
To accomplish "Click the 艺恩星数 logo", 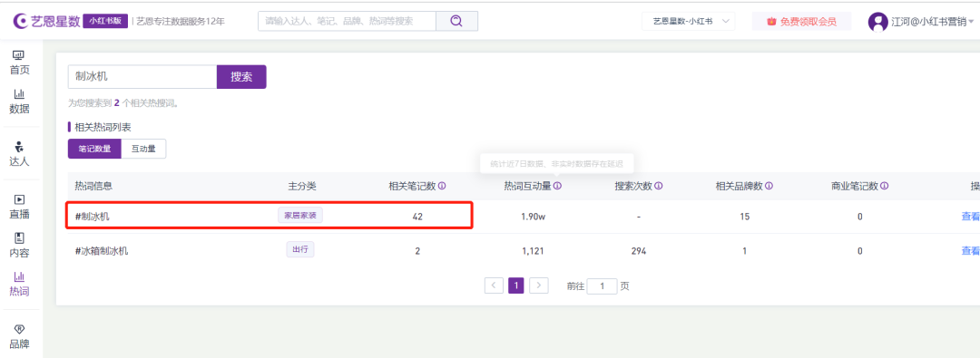I will point(47,21).
